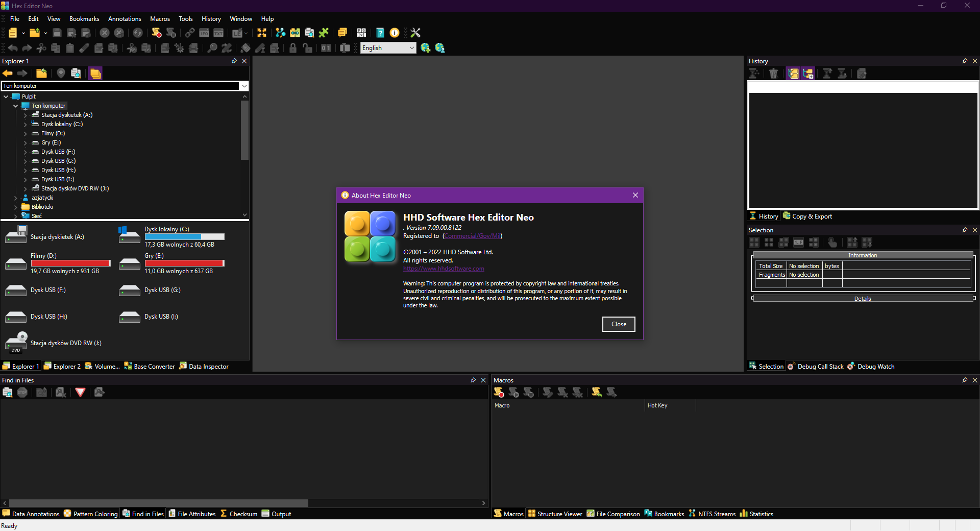Click the import macro icon in Macros panel

point(596,392)
